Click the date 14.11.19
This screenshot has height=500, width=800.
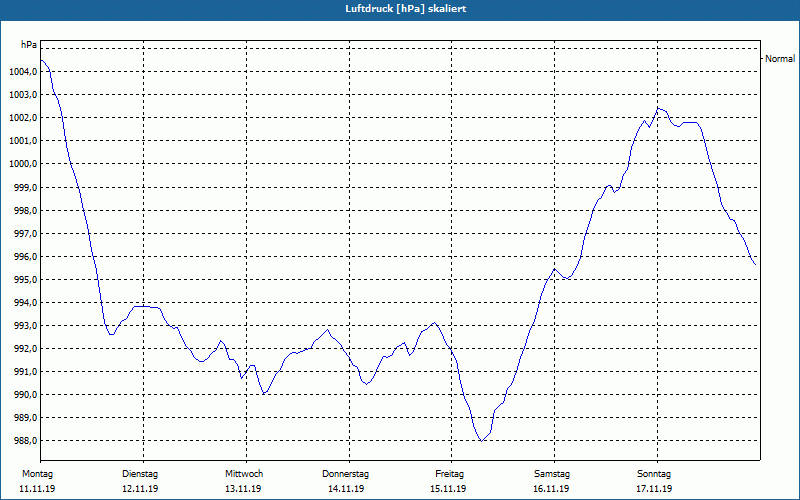[x=346, y=489]
